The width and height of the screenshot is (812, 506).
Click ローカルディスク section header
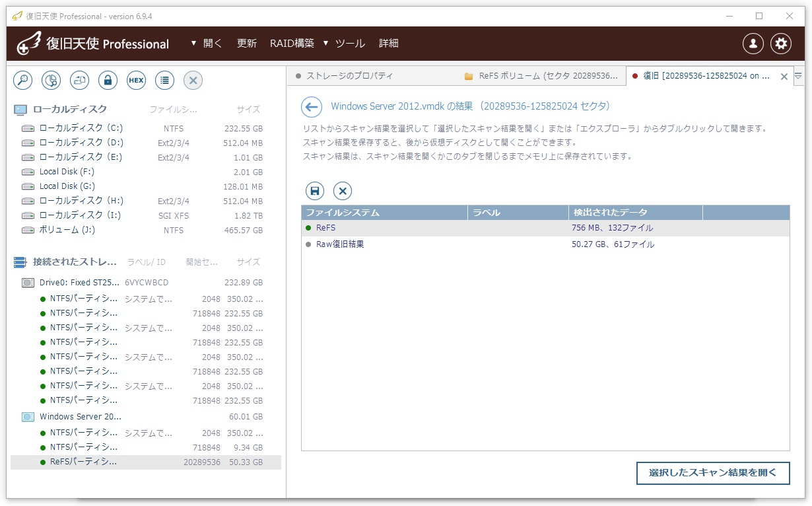click(70, 110)
